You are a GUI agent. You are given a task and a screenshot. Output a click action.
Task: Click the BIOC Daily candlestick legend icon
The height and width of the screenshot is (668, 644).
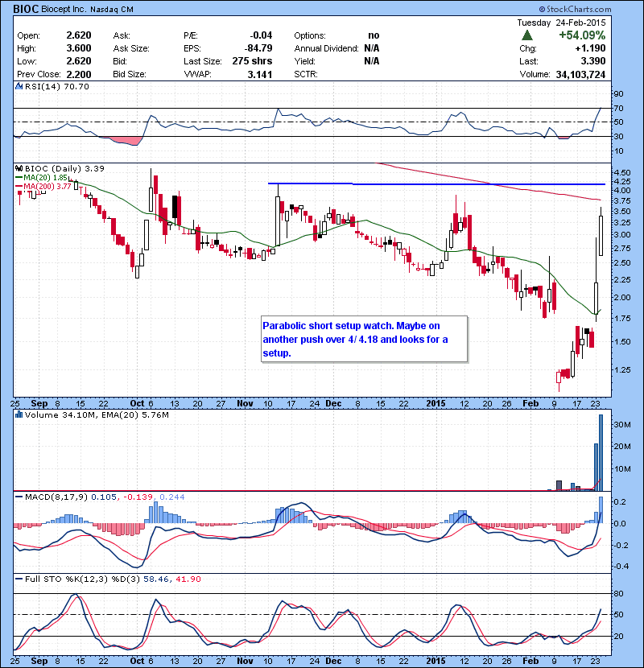tap(19, 169)
